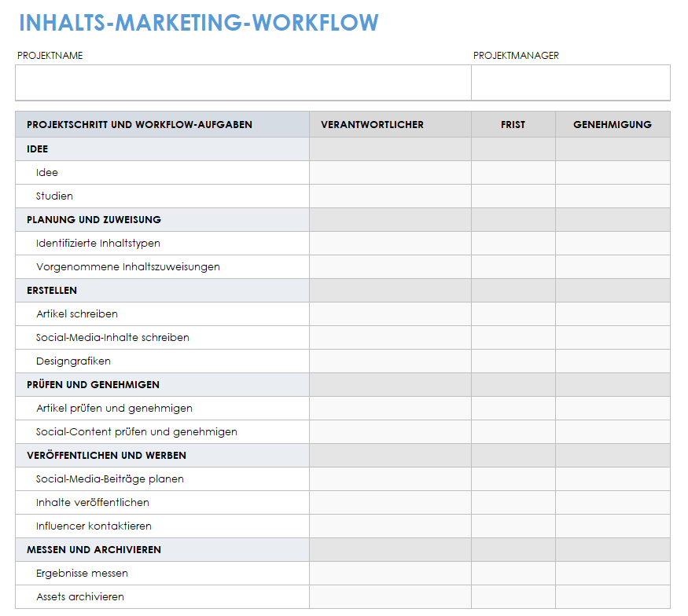The image size is (688, 616).
Task: Click the Projektname input box
Action: 244,82
